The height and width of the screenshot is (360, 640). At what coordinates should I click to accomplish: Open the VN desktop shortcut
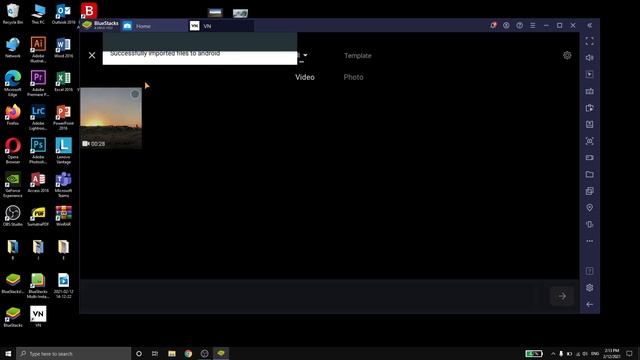click(38, 317)
